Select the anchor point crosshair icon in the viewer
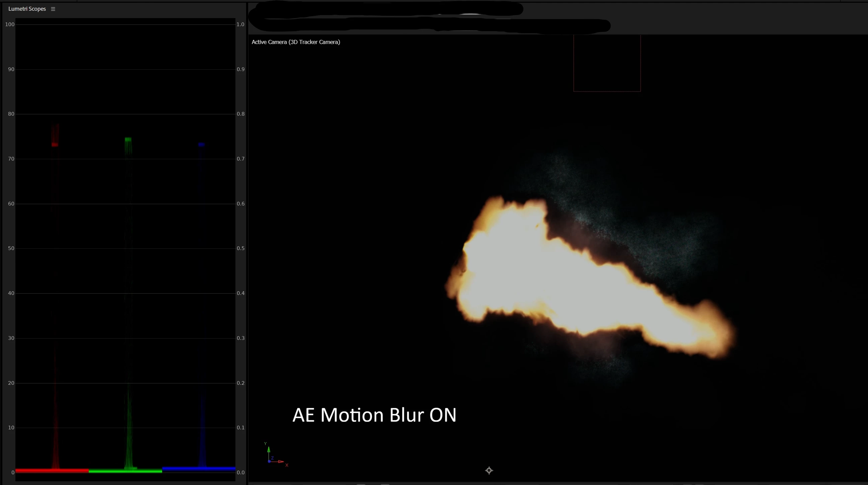The width and height of the screenshot is (868, 485). tap(489, 470)
